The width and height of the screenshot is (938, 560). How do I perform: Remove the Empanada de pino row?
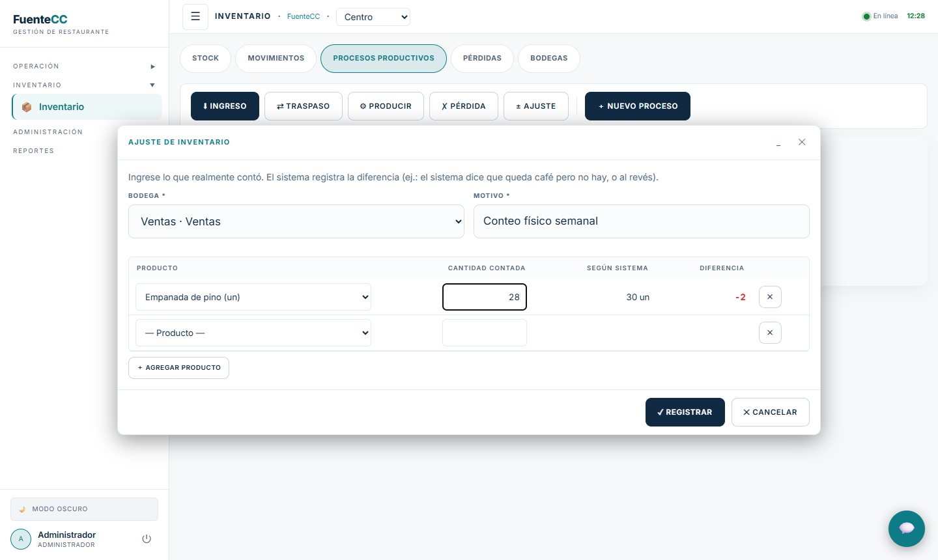[x=770, y=297]
